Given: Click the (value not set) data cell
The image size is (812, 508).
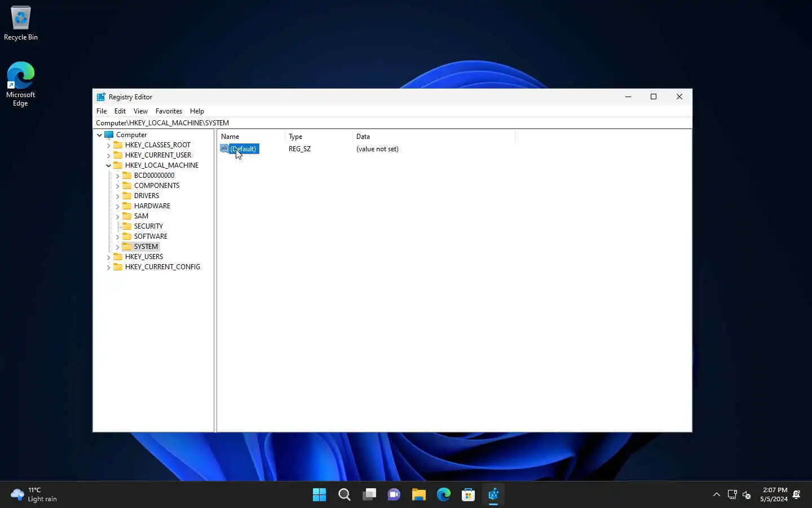Looking at the screenshot, I should (x=377, y=149).
